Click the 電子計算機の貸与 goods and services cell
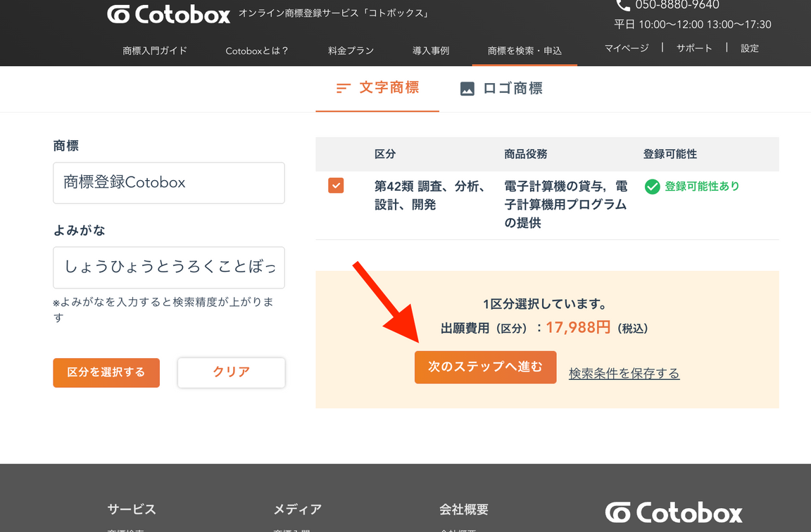 pos(566,204)
